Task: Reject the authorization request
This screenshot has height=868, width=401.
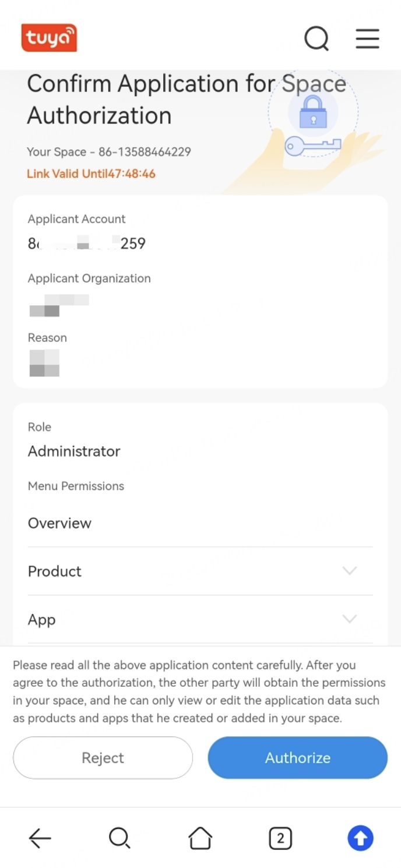Action: point(103,757)
